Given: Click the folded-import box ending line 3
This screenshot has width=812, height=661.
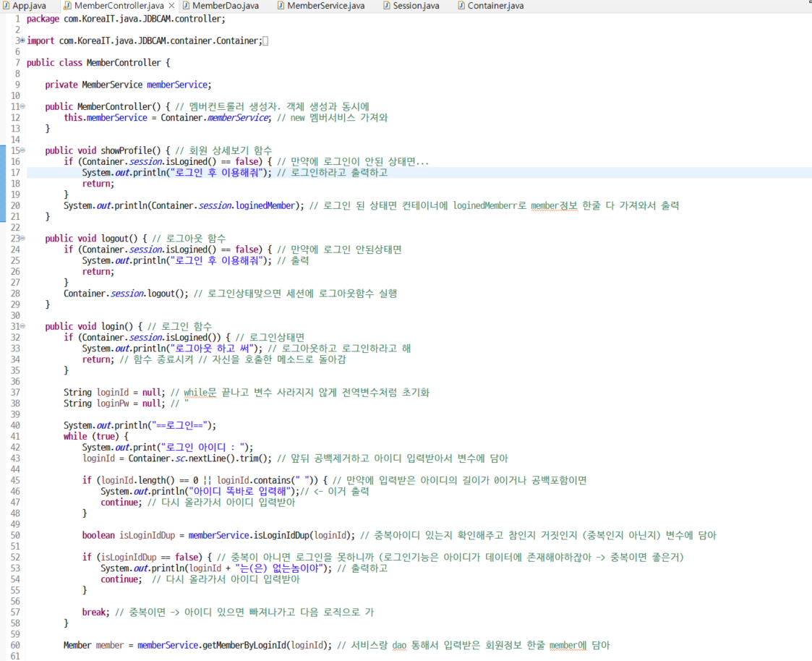Looking at the screenshot, I should (265, 41).
